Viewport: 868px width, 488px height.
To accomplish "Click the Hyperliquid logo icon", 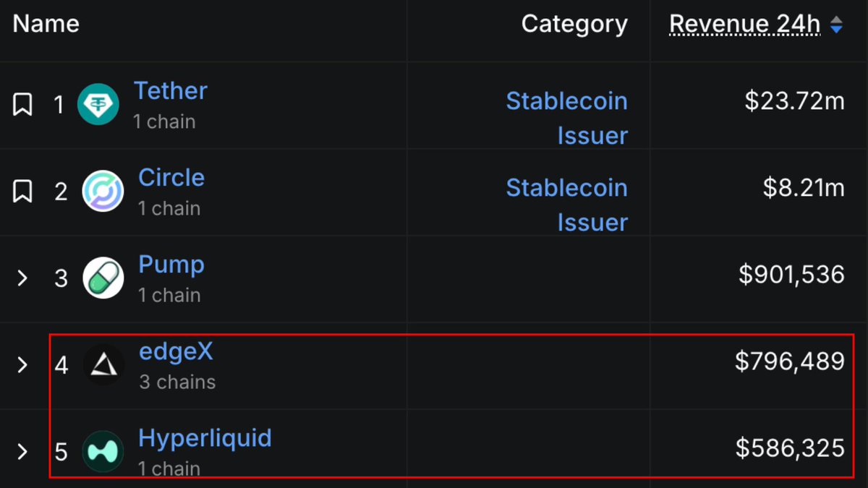I will point(103,451).
